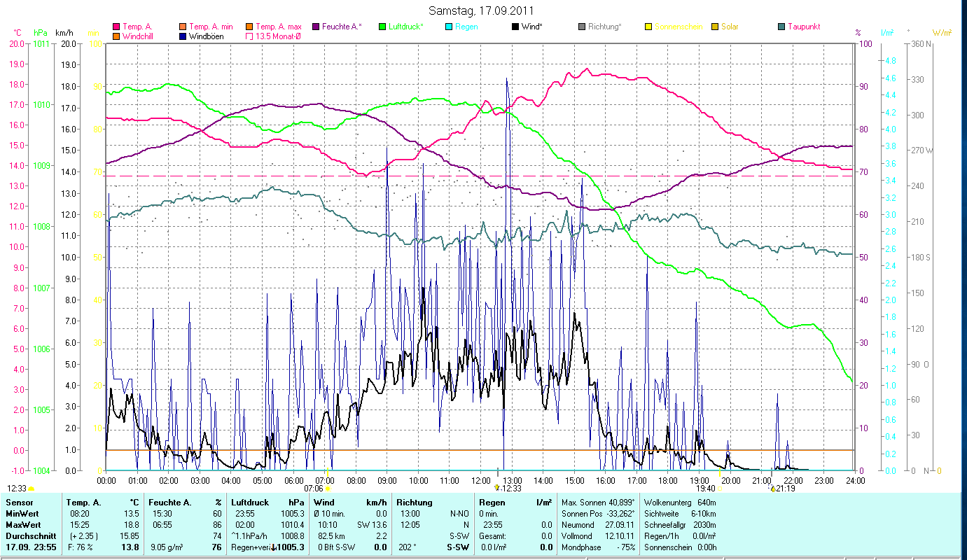Click the Temp. A. legend label

[137, 27]
